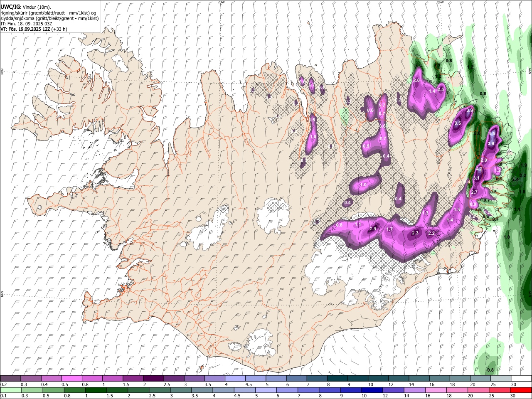Click the bright pink 0.5–0.8 snow legend swatch
Image resolution: width=532 pixels, height=399 pixels.
pos(71,378)
